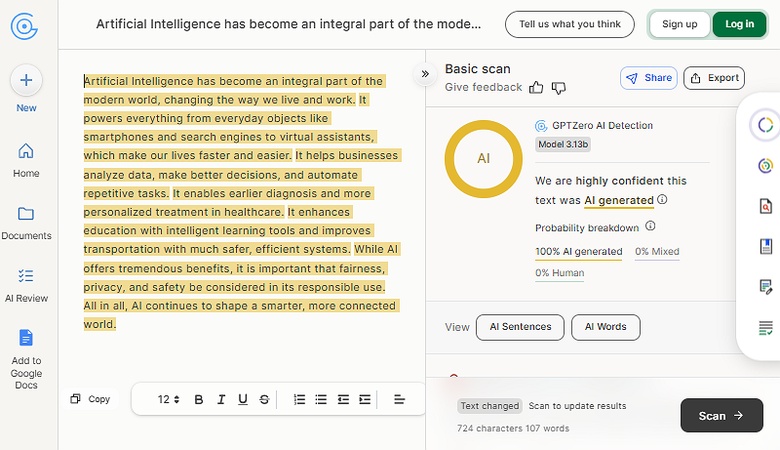Click the AI probability donut chart
Screen dimensions: 780x450
pyautogui.click(x=483, y=158)
